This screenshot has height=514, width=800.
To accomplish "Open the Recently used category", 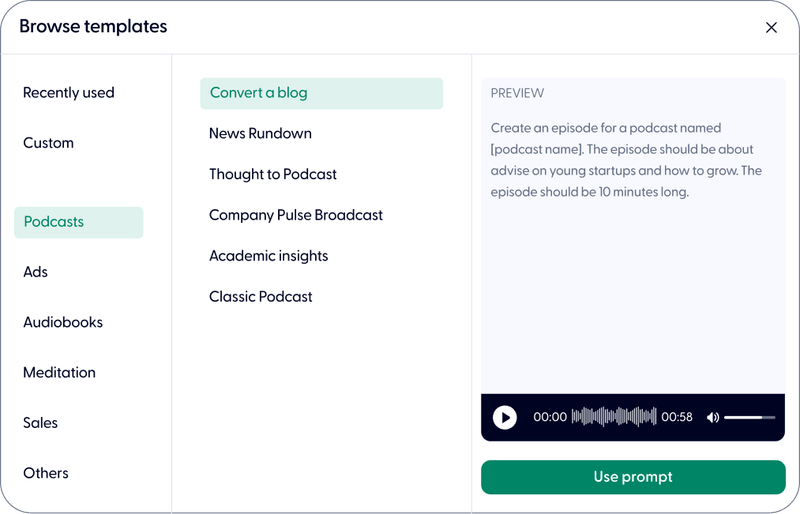I will [69, 93].
